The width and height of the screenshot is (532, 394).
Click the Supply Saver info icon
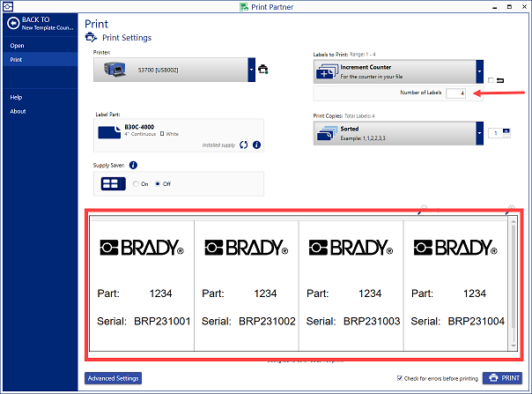pos(133,165)
